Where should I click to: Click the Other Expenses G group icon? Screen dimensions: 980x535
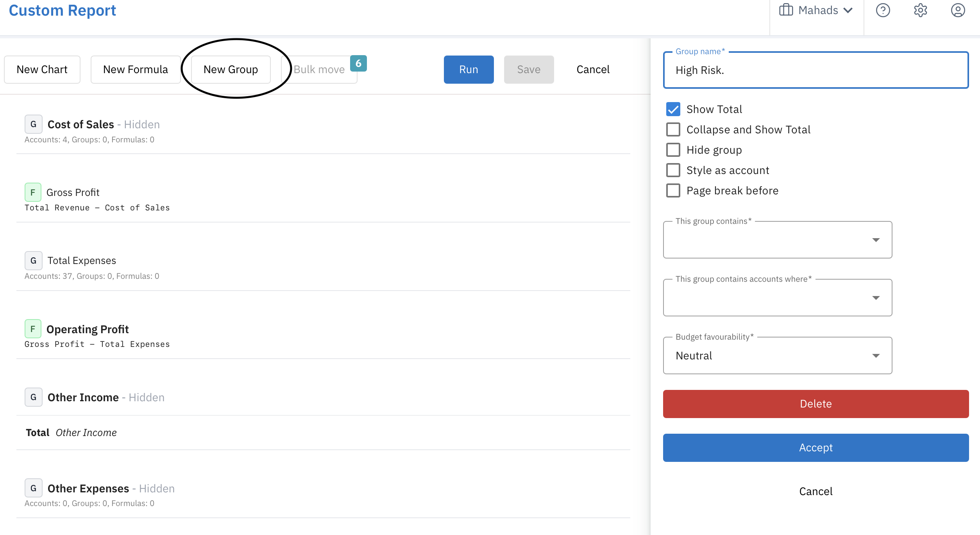[33, 488]
